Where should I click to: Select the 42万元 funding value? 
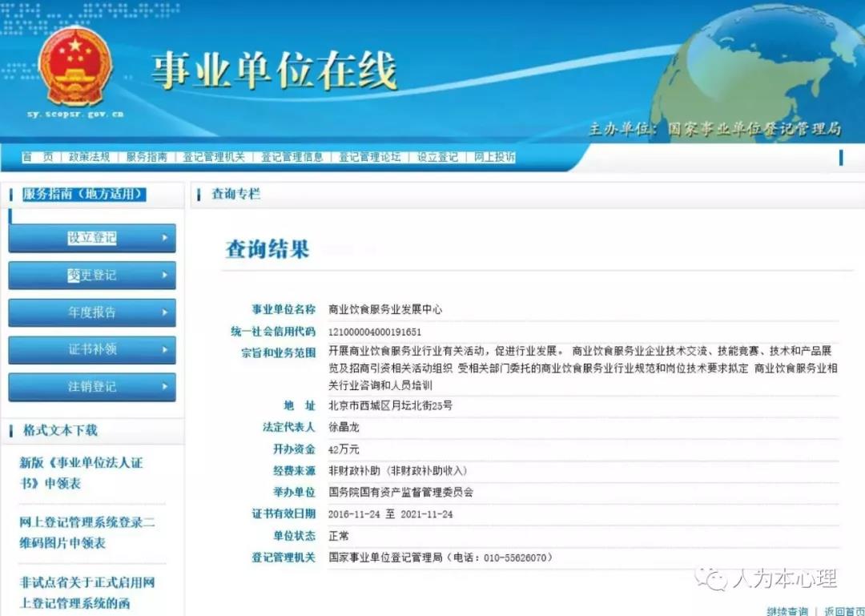344,449
